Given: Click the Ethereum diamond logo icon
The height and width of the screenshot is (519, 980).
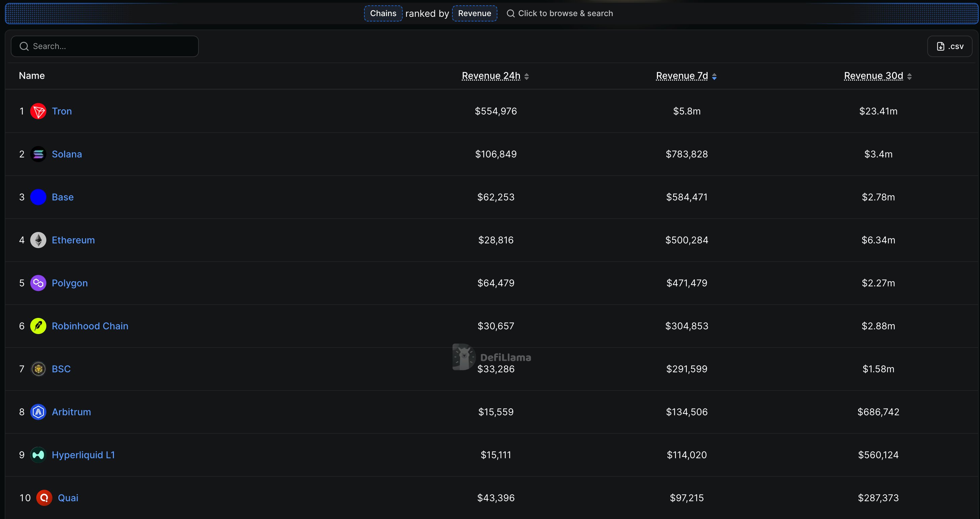Looking at the screenshot, I should click(38, 240).
